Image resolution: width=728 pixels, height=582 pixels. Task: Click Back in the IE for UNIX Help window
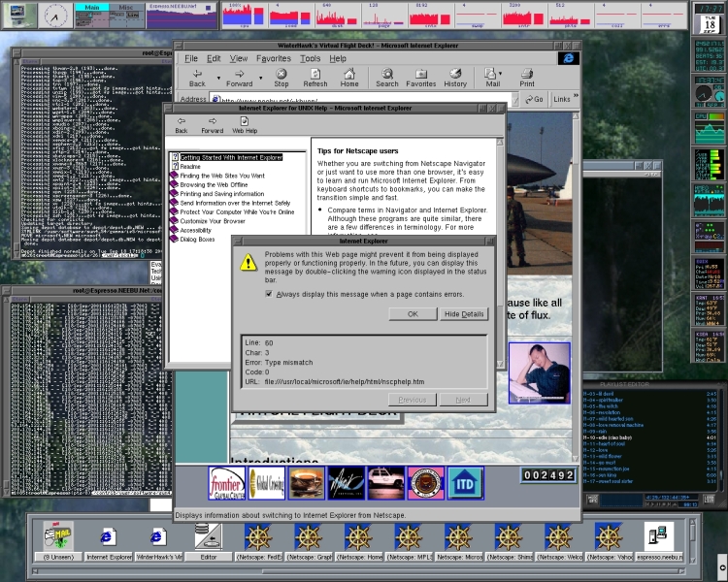182,125
